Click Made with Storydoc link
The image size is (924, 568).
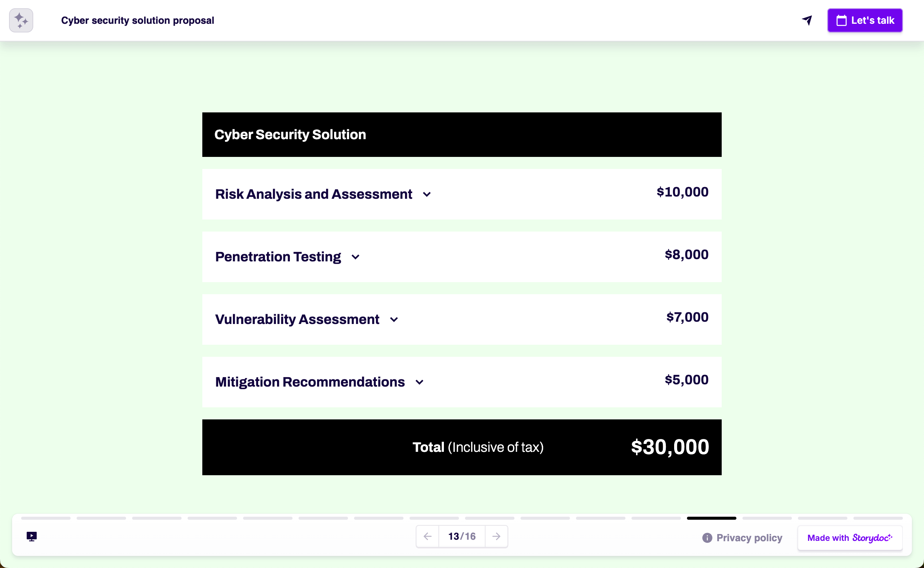[850, 538]
